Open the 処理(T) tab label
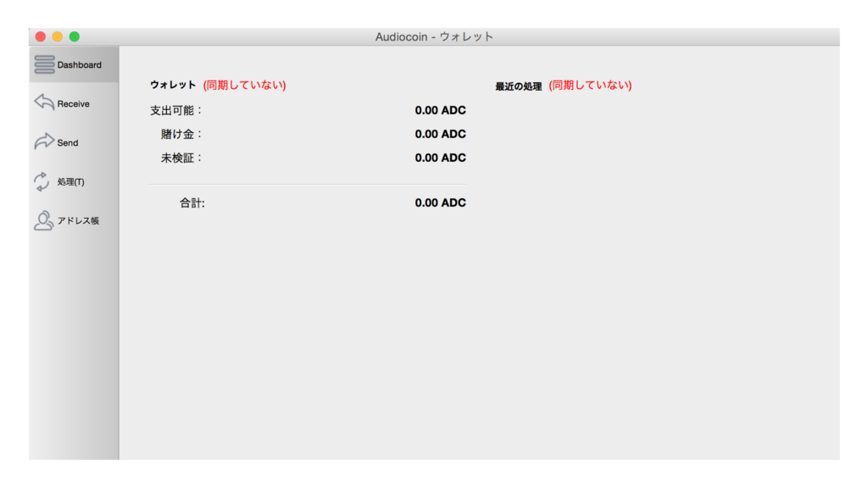The height and width of the screenshot is (488, 868). (x=71, y=181)
